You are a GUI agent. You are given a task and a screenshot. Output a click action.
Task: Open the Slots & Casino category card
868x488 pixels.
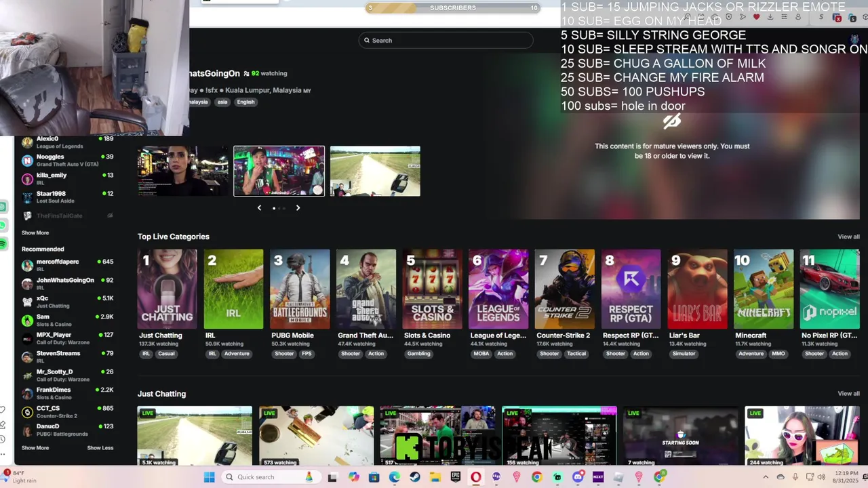432,289
